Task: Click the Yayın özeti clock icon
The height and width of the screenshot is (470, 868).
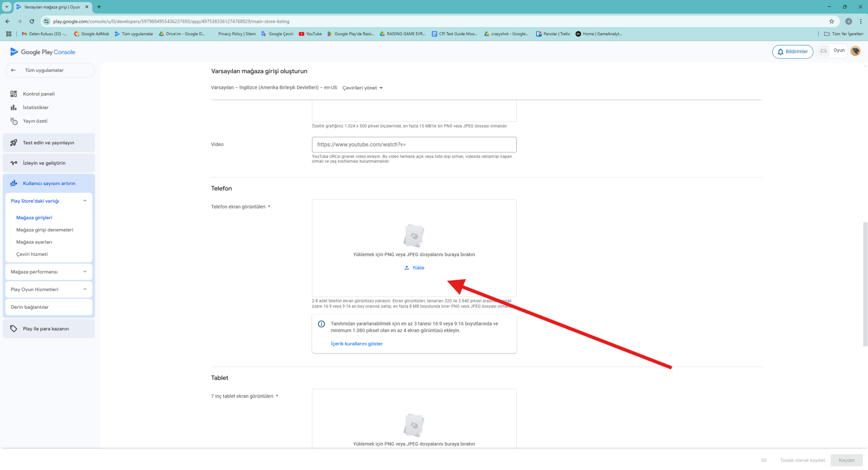Action: [x=14, y=121]
